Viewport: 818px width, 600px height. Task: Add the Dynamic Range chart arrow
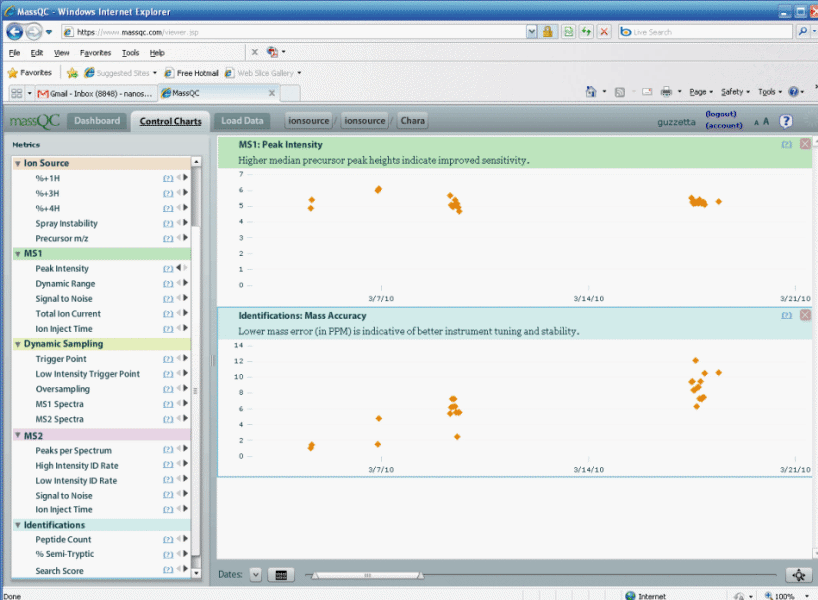185,283
